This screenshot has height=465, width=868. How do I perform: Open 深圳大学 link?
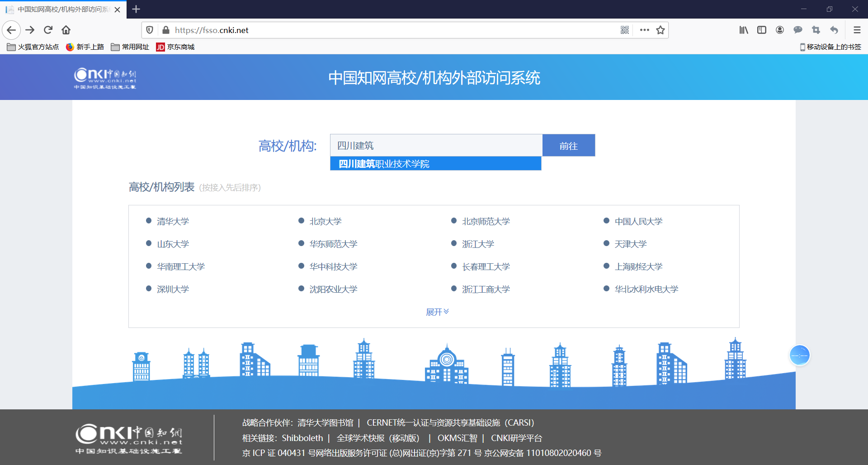click(x=173, y=289)
